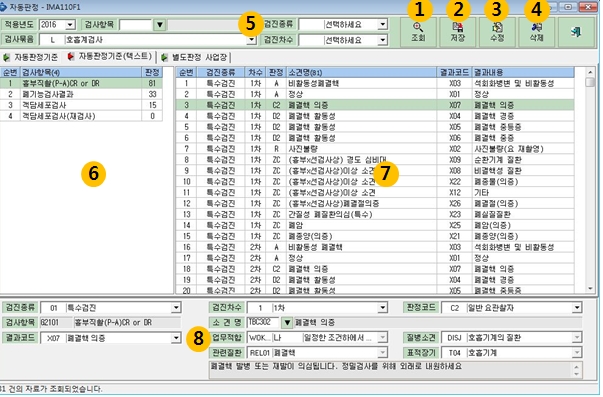Open 검진종류 dropdown showing 선택하세요
This screenshot has height=397, width=603.
(x=382, y=25)
